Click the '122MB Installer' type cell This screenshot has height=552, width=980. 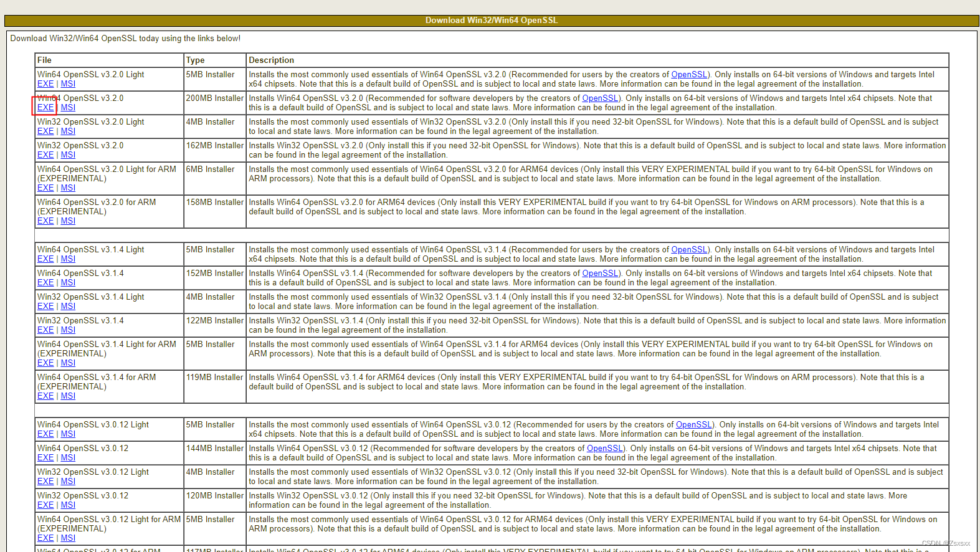coord(215,325)
